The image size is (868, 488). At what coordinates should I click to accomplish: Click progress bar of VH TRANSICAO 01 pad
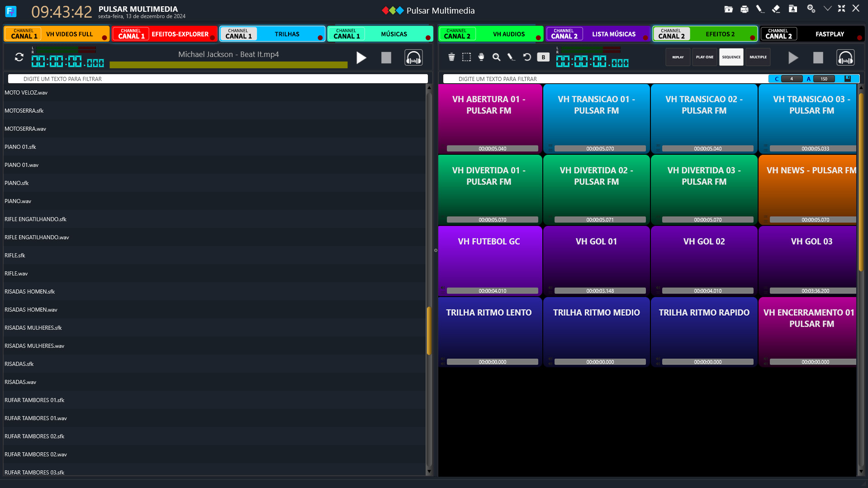click(x=600, y=148)
